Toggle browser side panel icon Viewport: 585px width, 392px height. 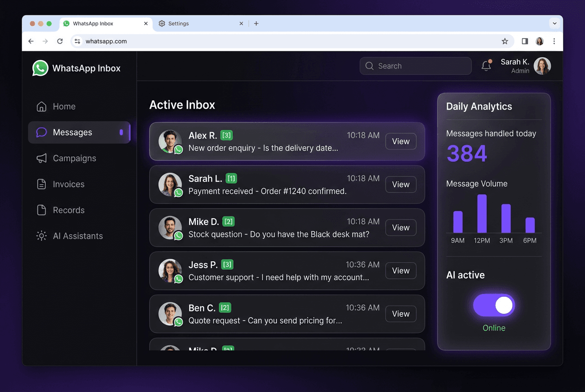coord(525,41)
